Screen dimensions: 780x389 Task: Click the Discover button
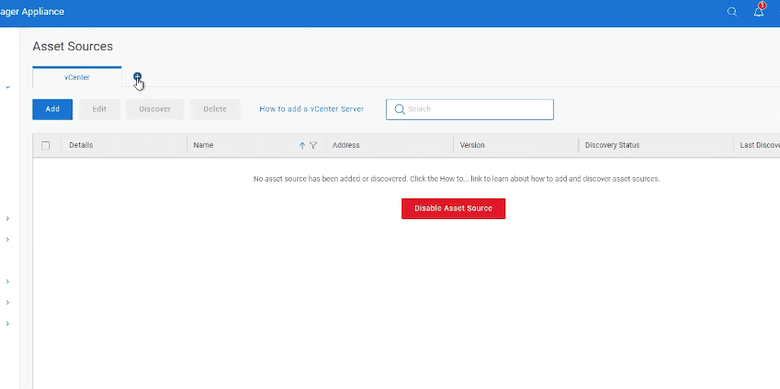(155, 109)
